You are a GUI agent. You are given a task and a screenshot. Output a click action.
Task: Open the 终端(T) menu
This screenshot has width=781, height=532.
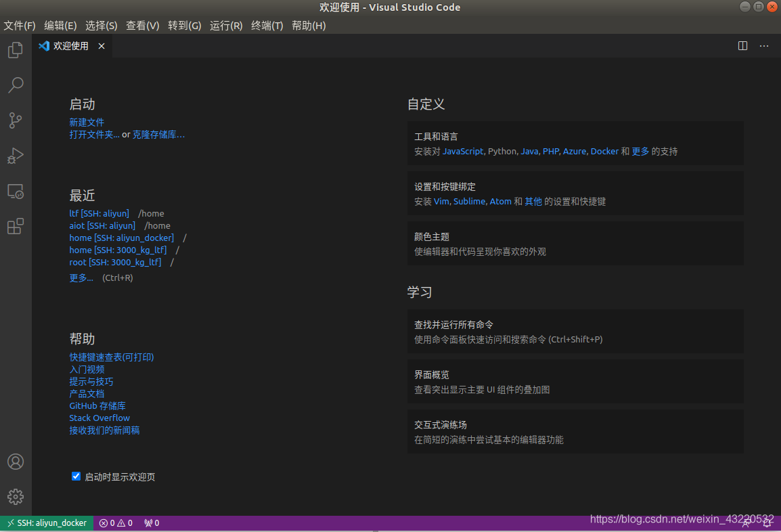point(267,26)
